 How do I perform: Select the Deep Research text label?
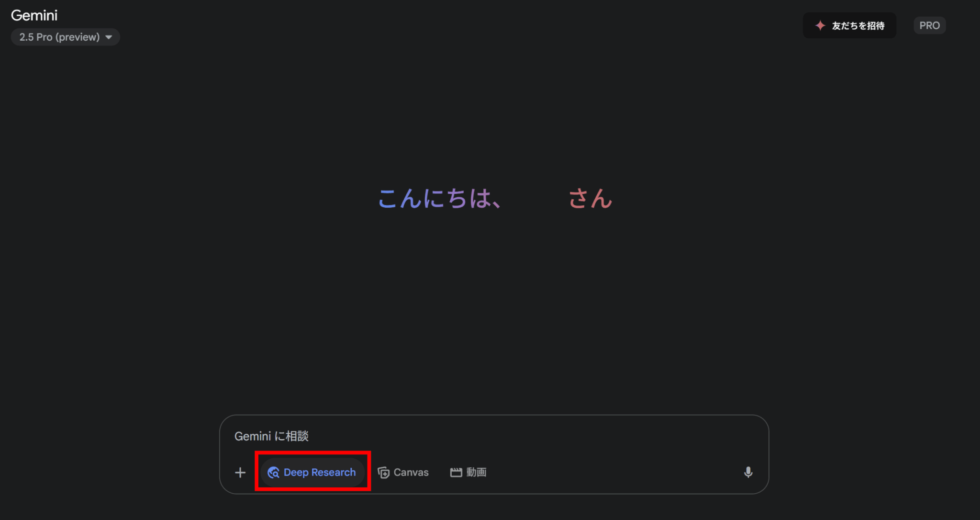[x=320, y=473]
